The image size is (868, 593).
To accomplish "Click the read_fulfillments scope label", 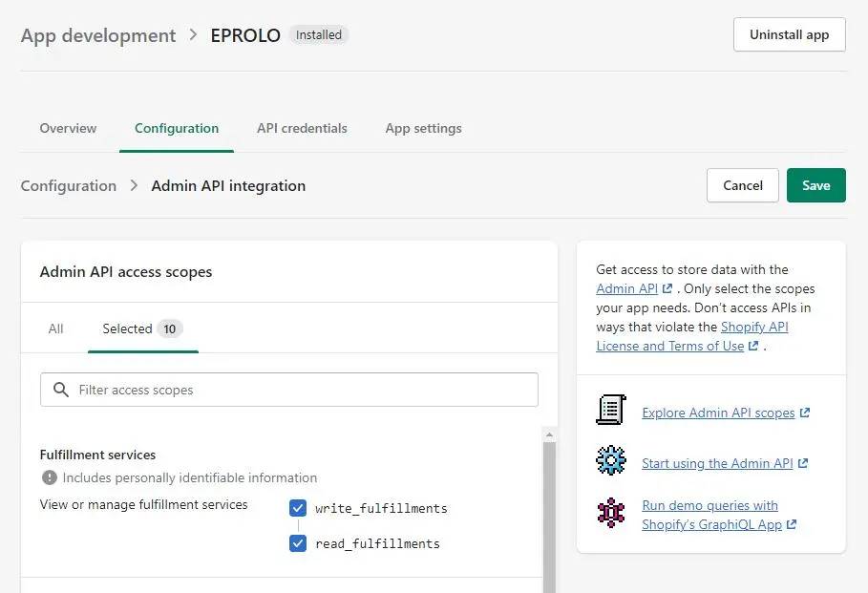I will [x=377, y=543].
